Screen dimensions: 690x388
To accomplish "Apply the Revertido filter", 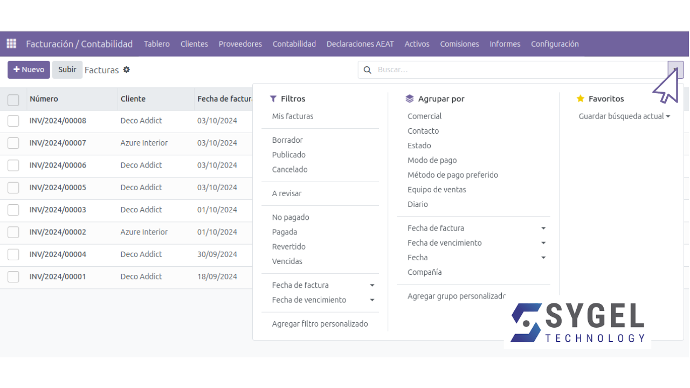I will point(289,247).
